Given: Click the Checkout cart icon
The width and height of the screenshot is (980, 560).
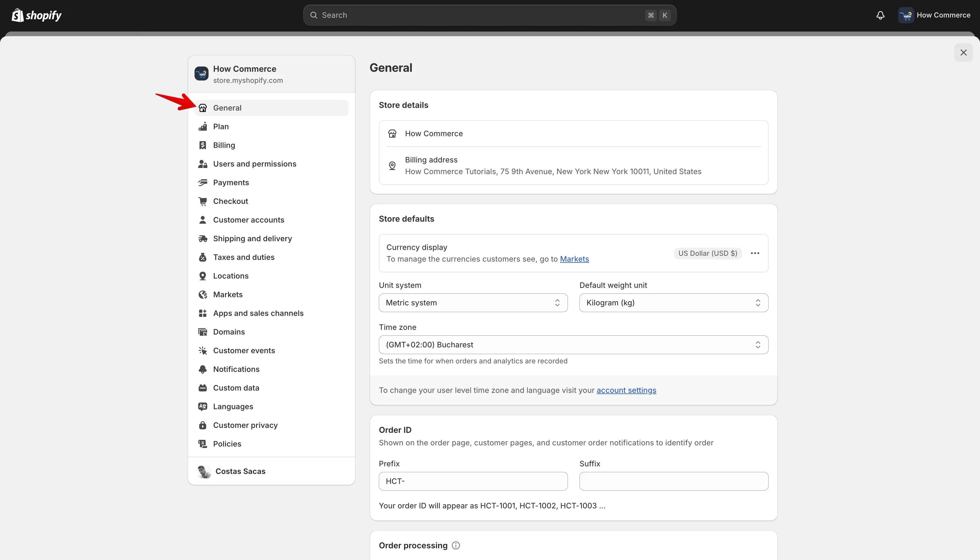Looking at the screenshot, I should point(203,201).
